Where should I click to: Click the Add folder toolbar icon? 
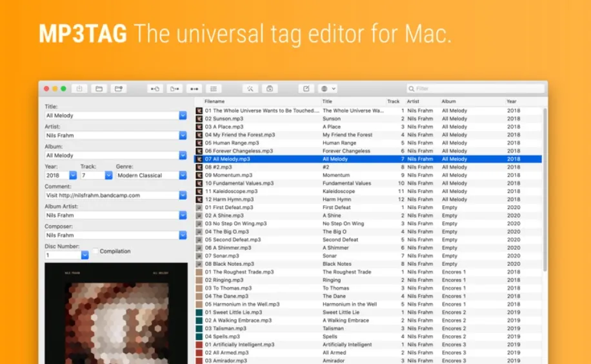tap(118, 88)
